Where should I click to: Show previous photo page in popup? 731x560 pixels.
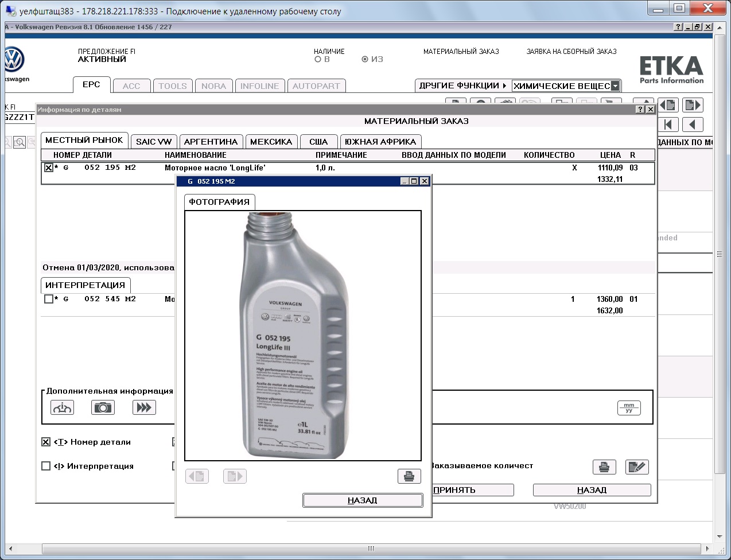[197, 476]
